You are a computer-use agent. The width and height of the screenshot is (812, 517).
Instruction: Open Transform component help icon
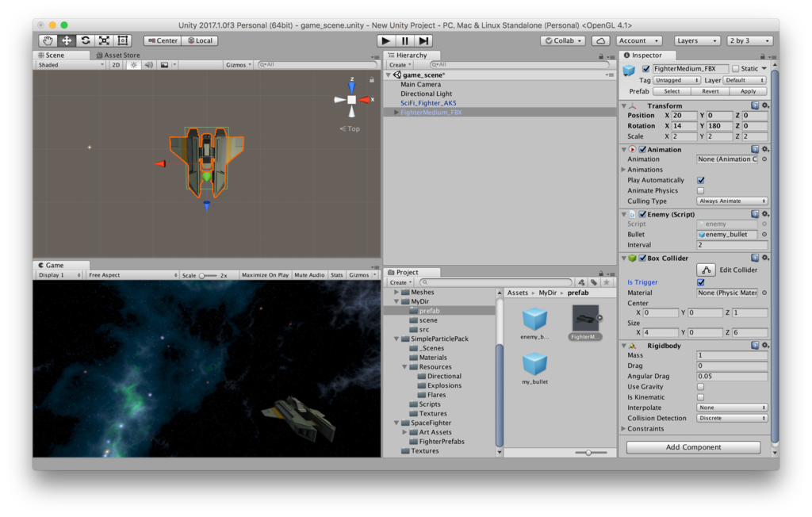pyautogui.click(x=755, y=105)
